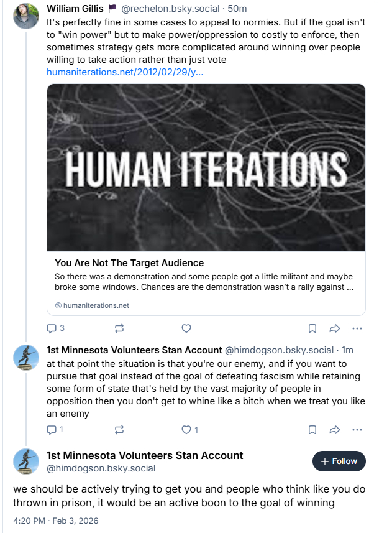Like the himdogson reply with 1 like
Image resolution: width=392 pixels, height=533 pixels.
coord(186,429)
